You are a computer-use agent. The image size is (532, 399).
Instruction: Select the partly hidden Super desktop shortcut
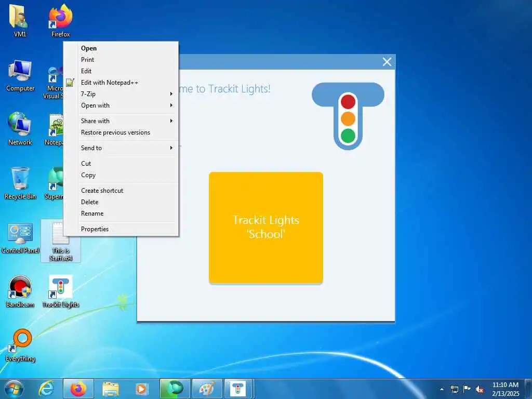coord(55,183)
